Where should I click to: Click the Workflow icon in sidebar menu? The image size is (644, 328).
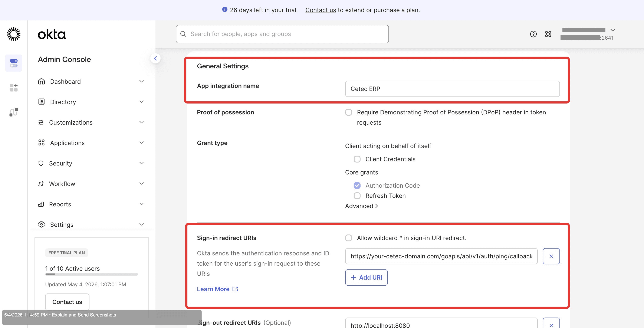[x=41, y=184]
